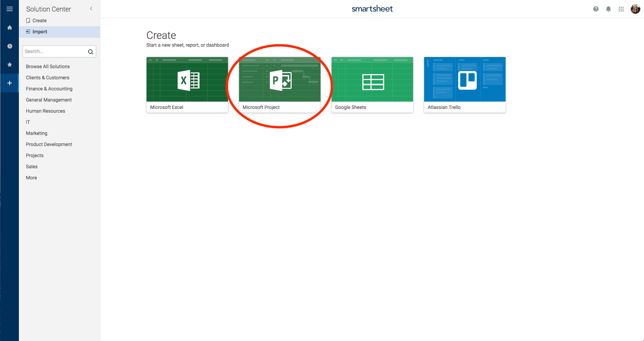Viewport: 644px width, 341px height.
Task: Choose Google Sheets import tile
Action: point(372,85)
